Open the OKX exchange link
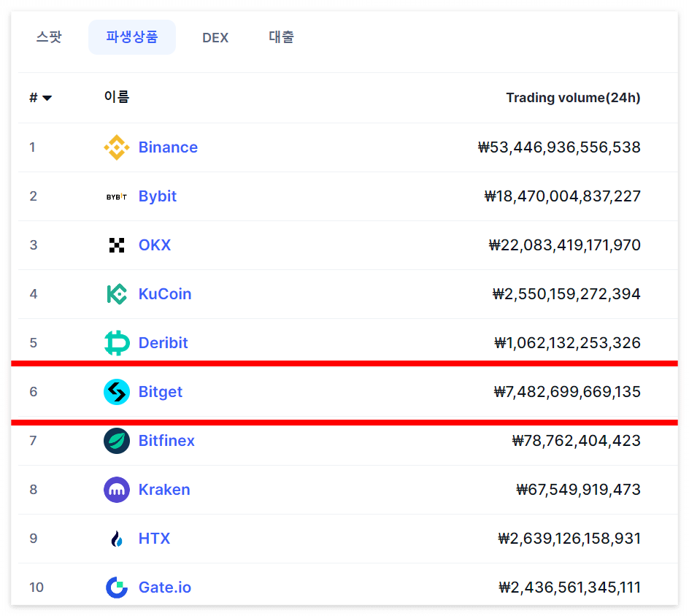The width and height of the screenshot is (689, 616). pos(154,245)
